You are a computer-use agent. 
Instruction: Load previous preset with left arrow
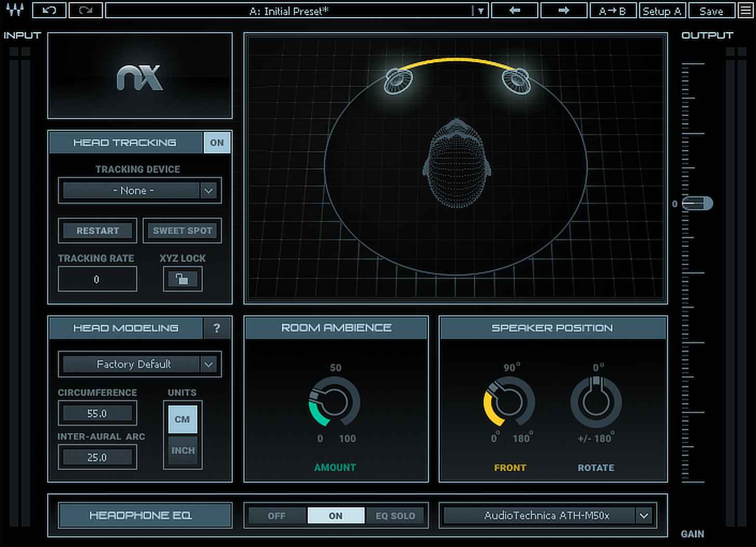tap(514, 10)
